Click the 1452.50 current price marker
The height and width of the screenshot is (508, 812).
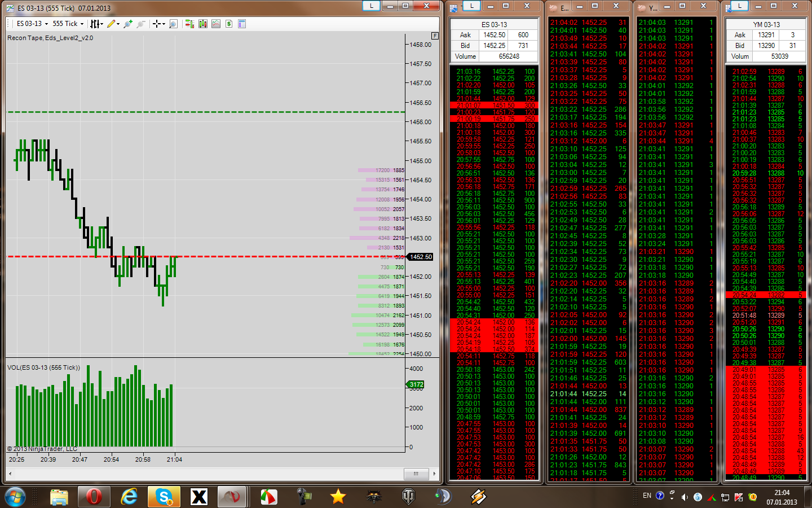[x=421, y=257]
